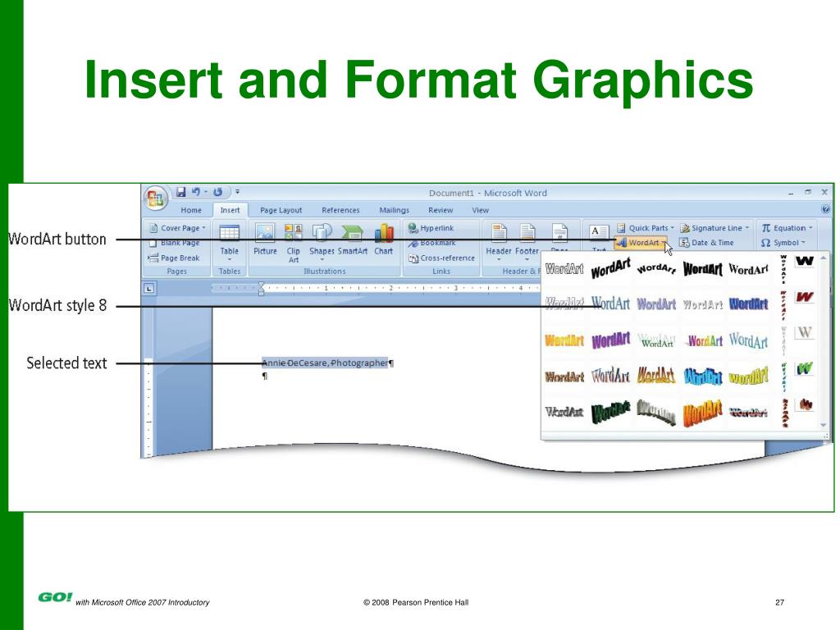Open Word Help question mark icon
Image resolution: width=840 pixels, height=630 pixels.
tap(825, 209)
